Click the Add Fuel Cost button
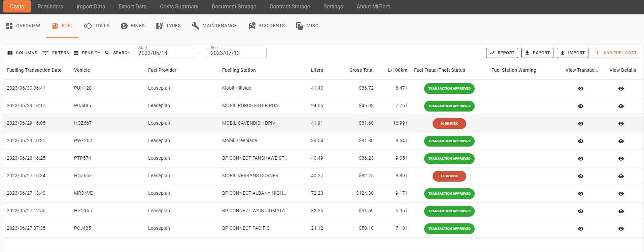 616,53
